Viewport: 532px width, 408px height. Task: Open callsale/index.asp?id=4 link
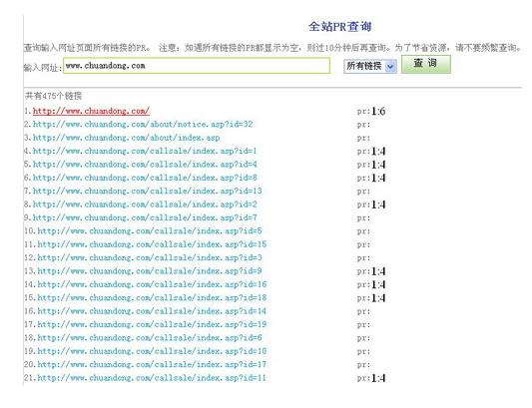(145, 165)
